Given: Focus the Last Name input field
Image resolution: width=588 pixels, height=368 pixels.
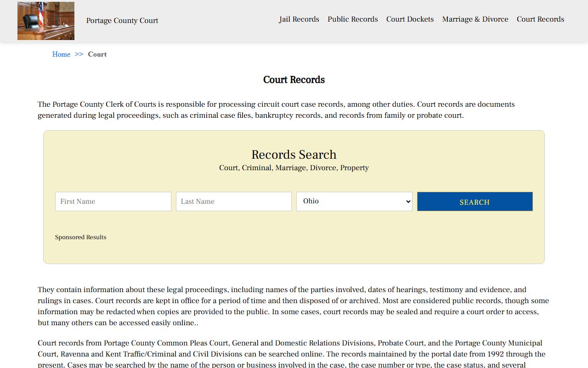Looking at the screenshot, I should click(234, 201).
